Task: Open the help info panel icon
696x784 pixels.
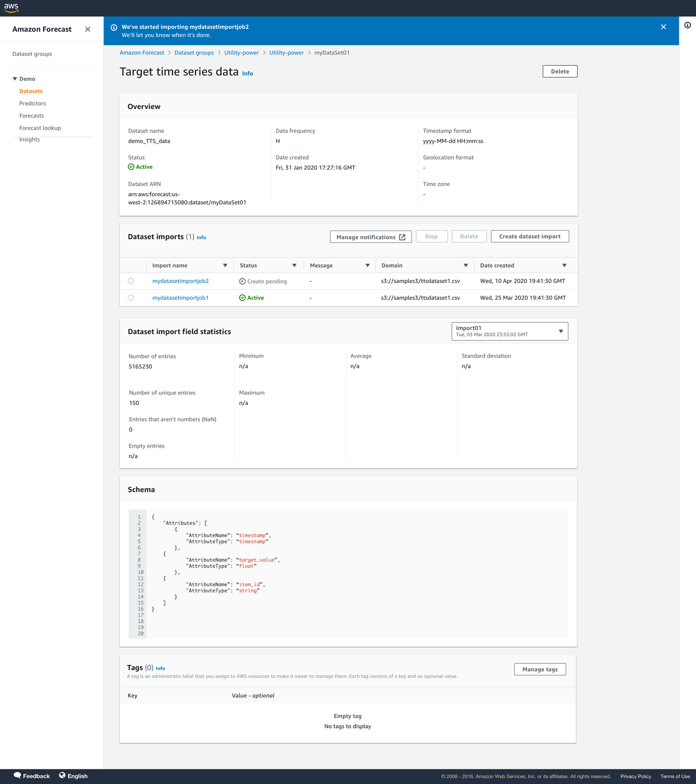Action: tap(688, 25)
